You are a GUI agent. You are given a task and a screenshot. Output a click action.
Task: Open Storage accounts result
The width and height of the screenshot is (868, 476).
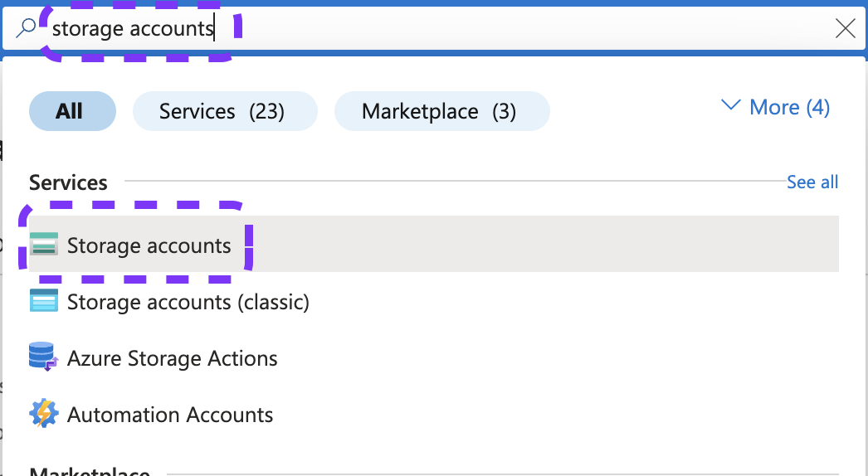coord(434,244)
